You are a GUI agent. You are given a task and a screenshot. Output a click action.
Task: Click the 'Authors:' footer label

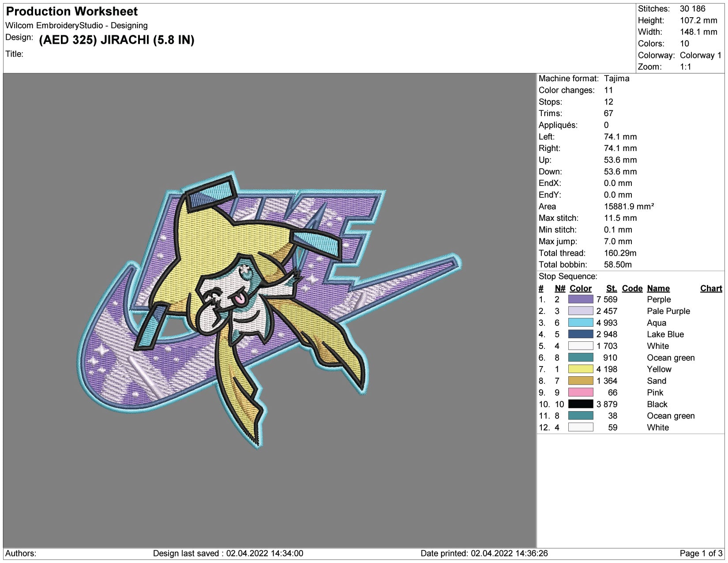point(21,553)
